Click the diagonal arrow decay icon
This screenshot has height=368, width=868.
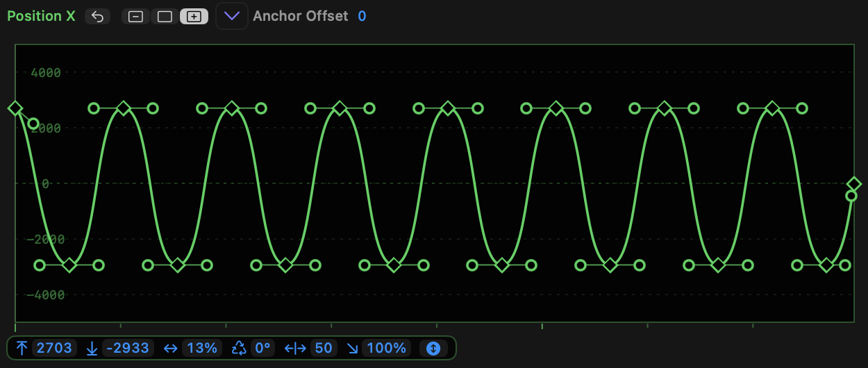[353, 348]
